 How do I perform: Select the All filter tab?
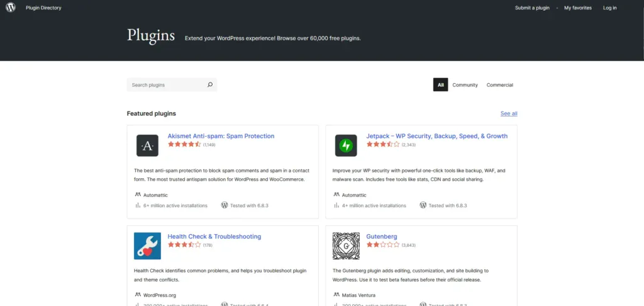[x=440, y=85]
